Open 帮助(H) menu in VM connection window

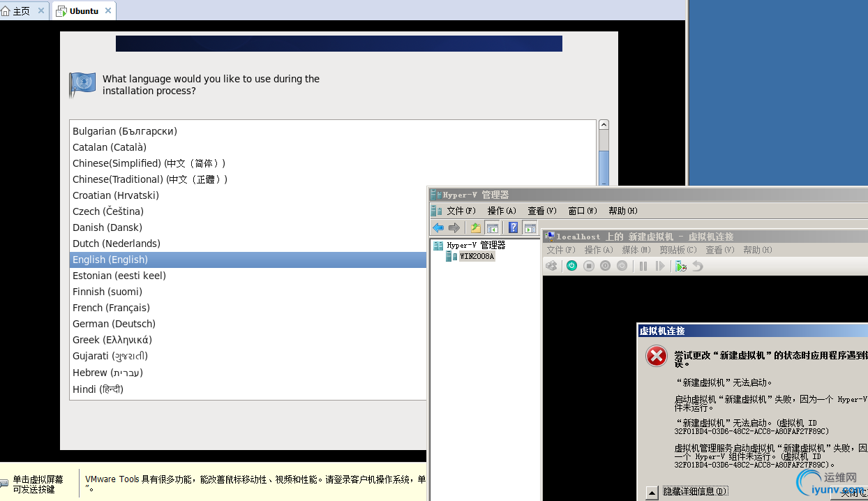point(758,250)
